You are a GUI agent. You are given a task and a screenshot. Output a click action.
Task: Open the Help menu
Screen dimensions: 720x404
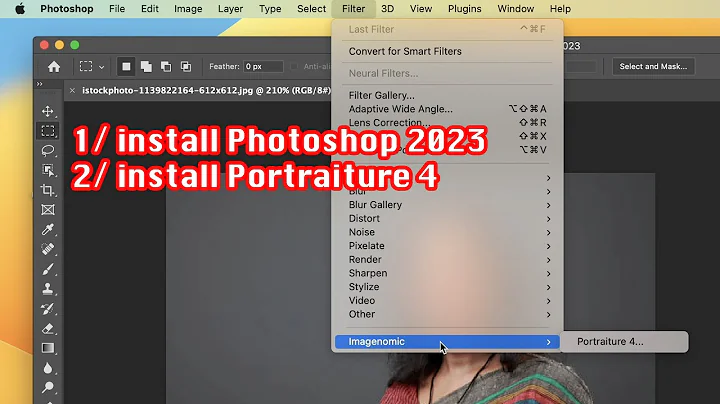pyautogui.click(x=560, y=9)
